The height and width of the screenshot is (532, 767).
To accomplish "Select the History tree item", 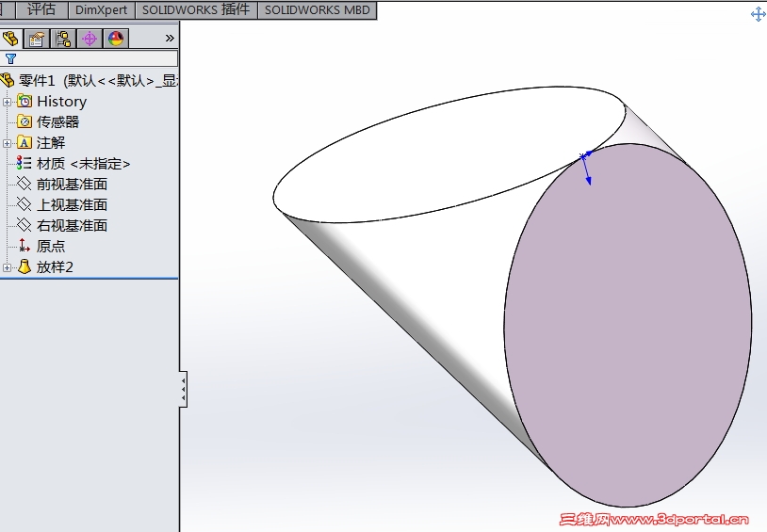I will (x=61, y=101).
